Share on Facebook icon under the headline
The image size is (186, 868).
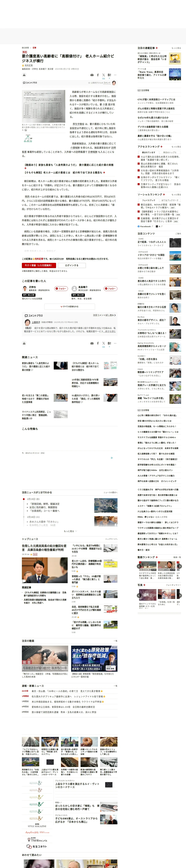pyautogui.click(x=98, y=75)
